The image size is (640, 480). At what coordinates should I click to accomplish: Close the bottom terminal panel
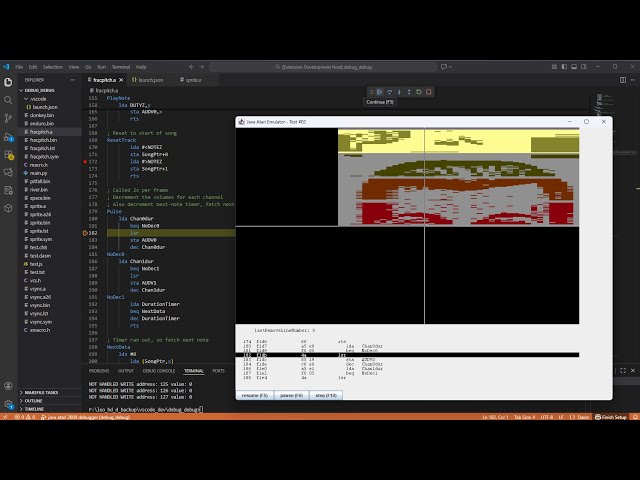tap(633, 370)
